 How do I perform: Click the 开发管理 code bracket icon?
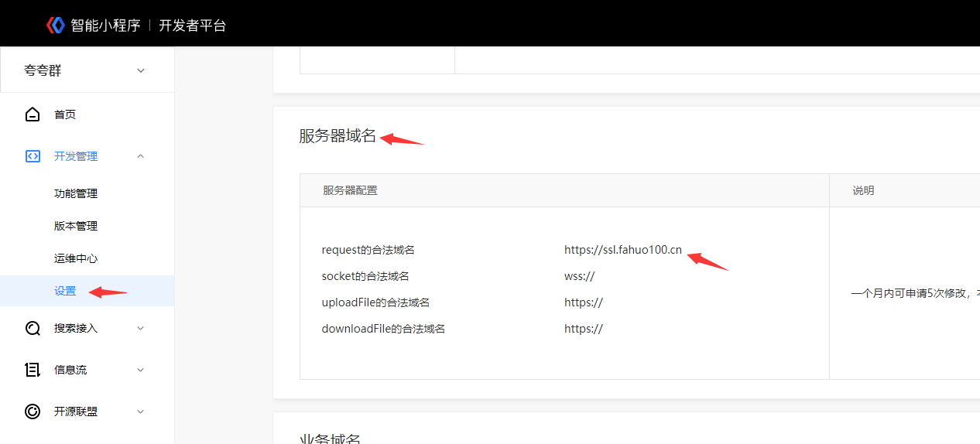(x=33, y=156)
